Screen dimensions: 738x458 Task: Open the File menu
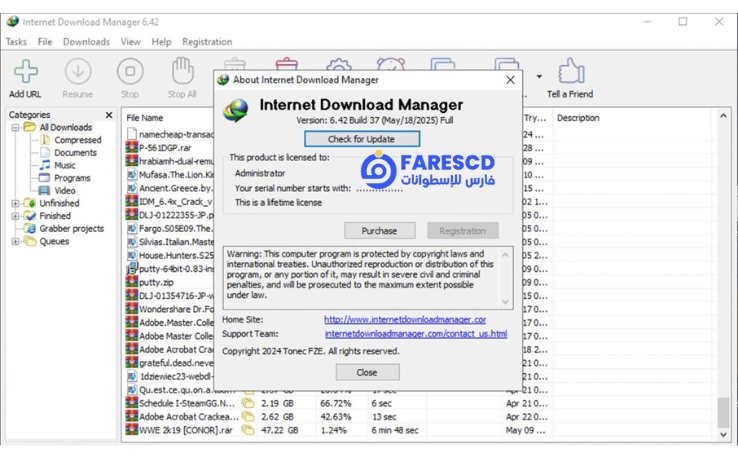point(45,42)
